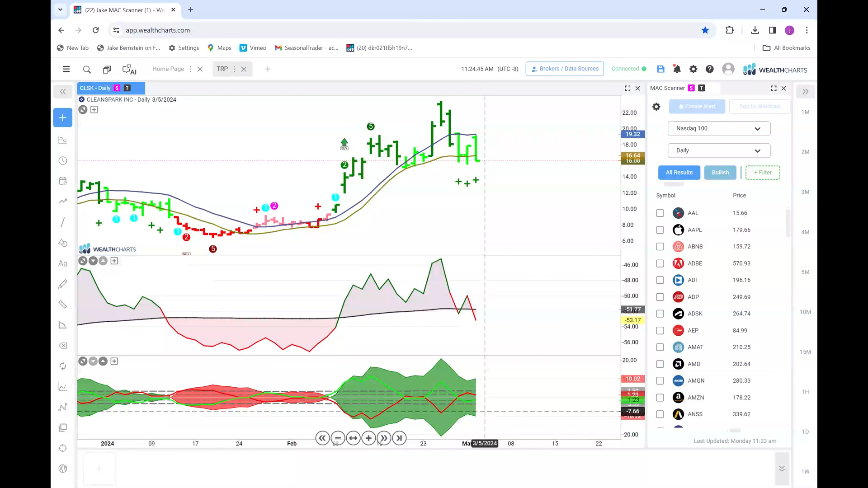The image size is (868, 488).
Task: Check the AAL checkbox
Action: coord(660,213)
